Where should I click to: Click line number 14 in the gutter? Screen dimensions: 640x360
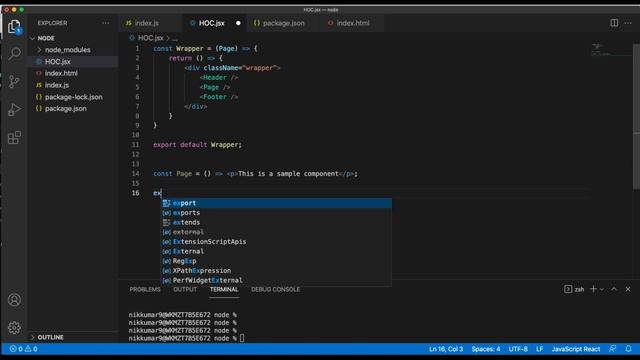click(136, 174)
